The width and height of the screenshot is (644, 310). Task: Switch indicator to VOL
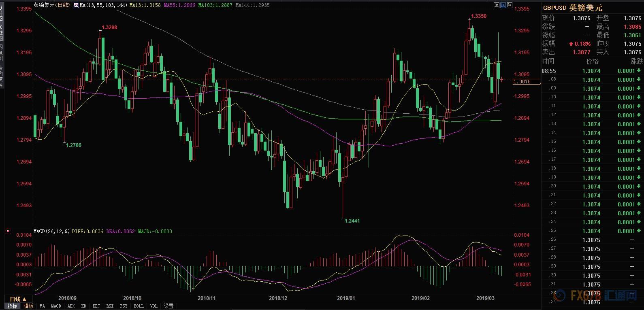[154, 306]
